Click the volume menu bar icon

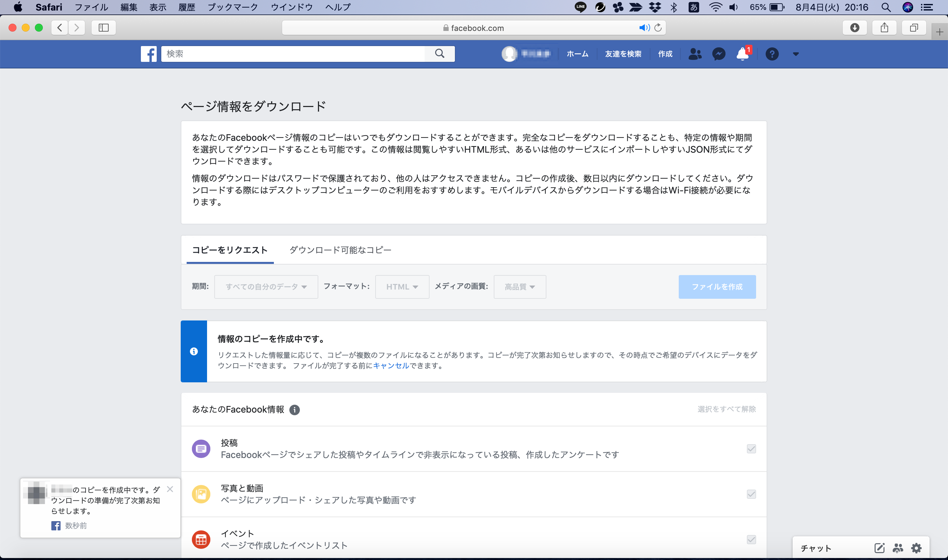tap(734, 7)
